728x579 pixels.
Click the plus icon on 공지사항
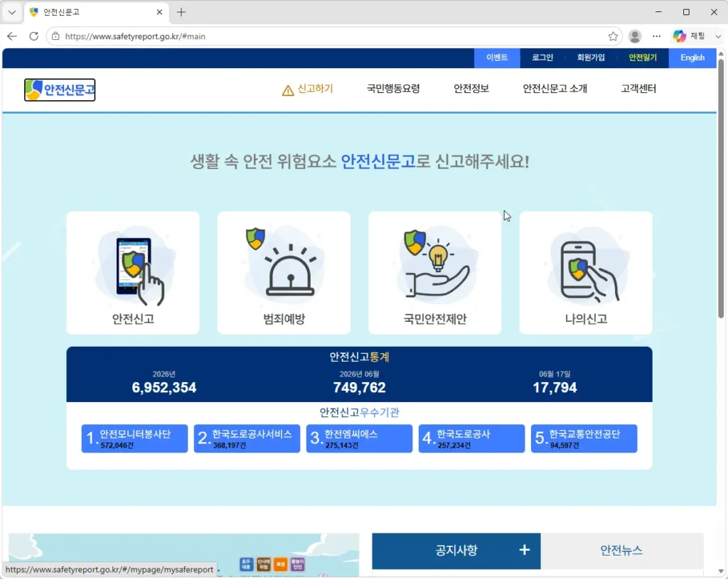coord(524,550)
